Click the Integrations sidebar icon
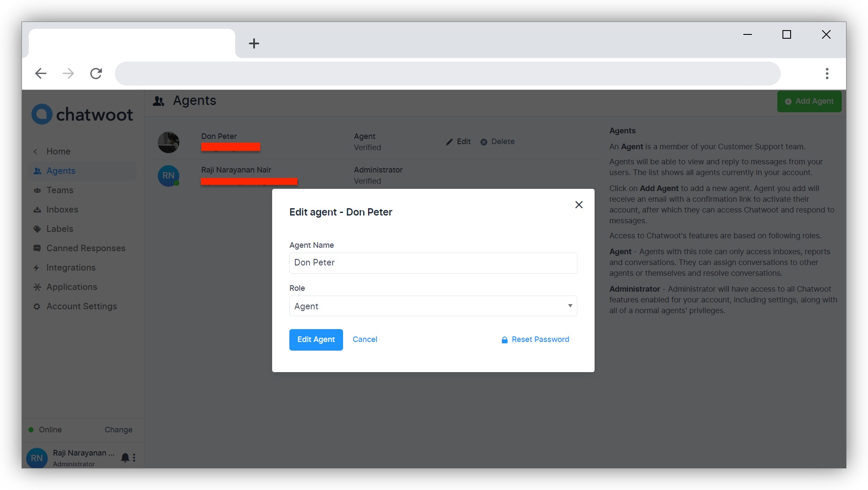Image resolution: width=868 pixels, height=490 pixels. pos(37,268)
